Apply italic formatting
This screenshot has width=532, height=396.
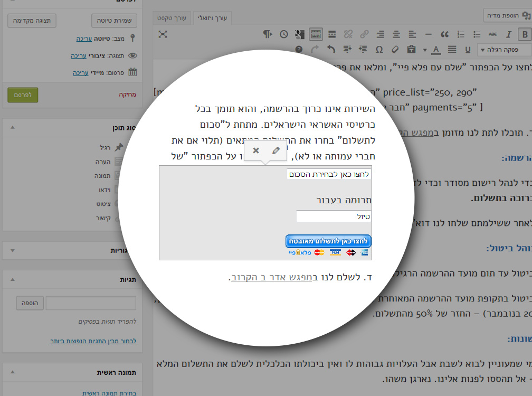point(508,34)
